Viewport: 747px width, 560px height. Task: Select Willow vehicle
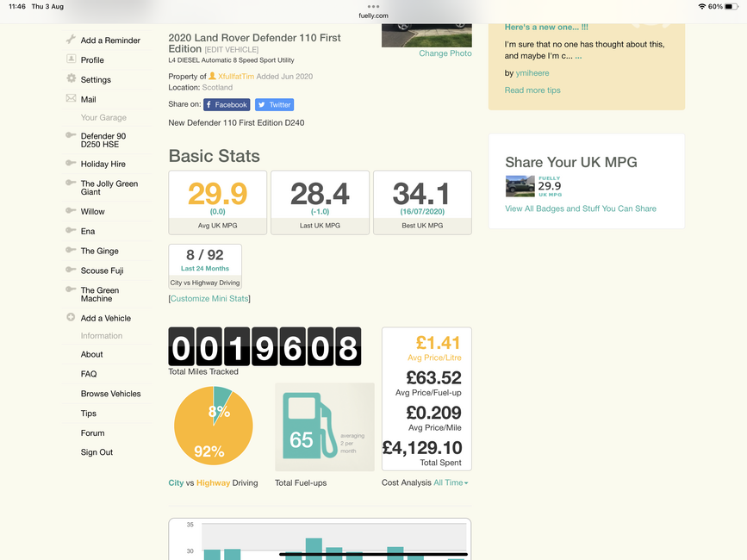[92, 211]
